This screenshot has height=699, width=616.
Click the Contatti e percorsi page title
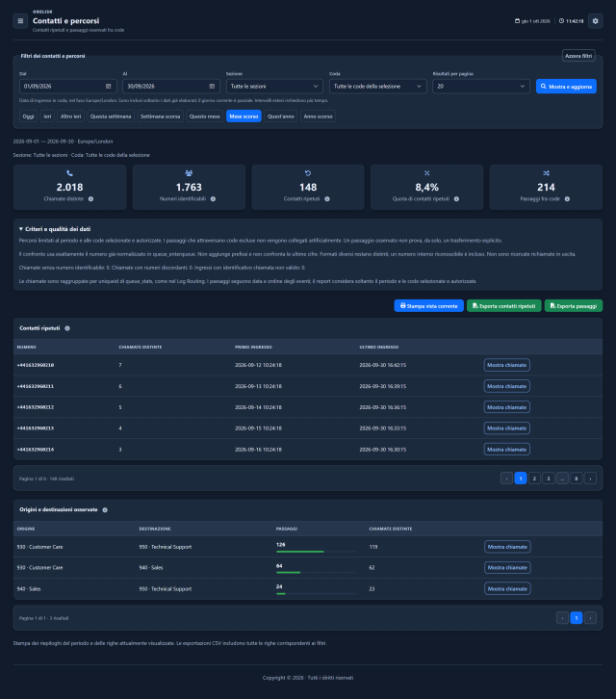tap(66, 21)
